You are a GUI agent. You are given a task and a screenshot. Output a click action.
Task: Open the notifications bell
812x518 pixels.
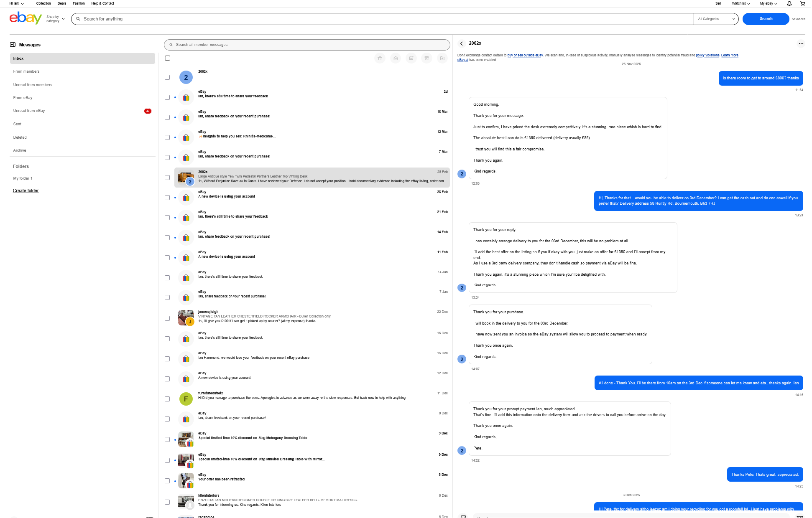789,3
